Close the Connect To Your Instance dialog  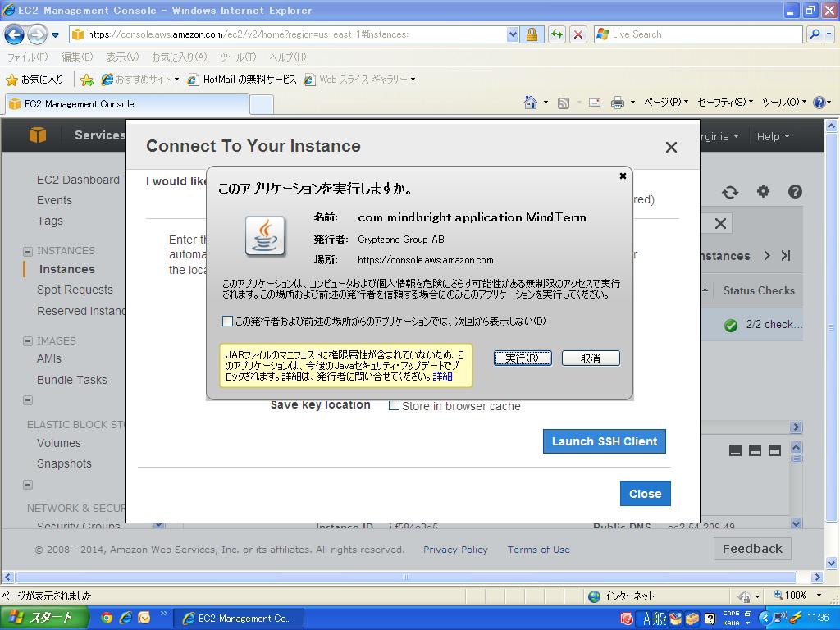671,148
